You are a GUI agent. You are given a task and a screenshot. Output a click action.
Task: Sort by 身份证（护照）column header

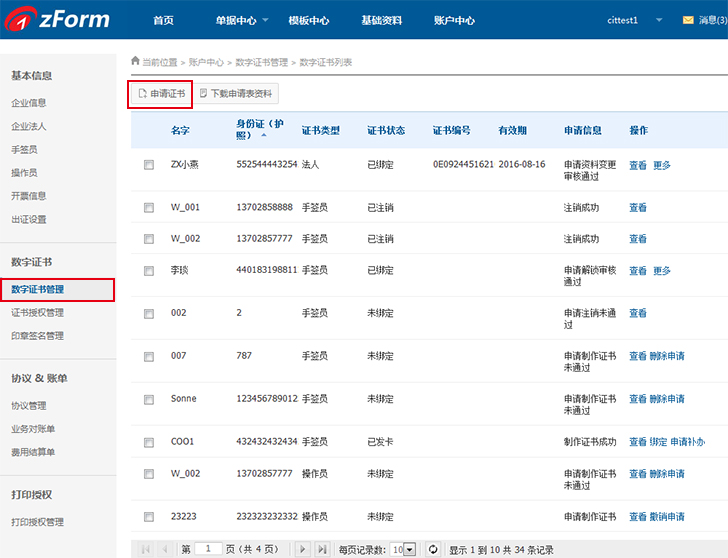(258, 130)
